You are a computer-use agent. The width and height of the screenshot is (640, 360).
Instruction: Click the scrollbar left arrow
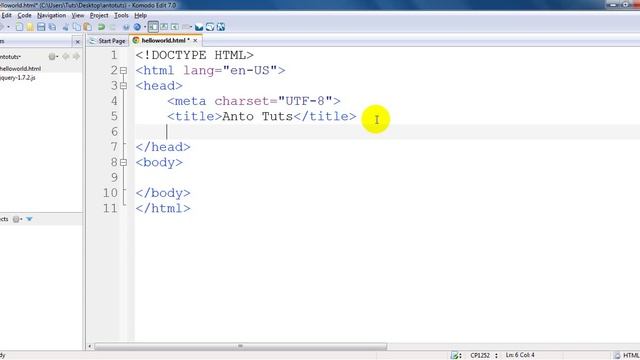pos(90,347)
